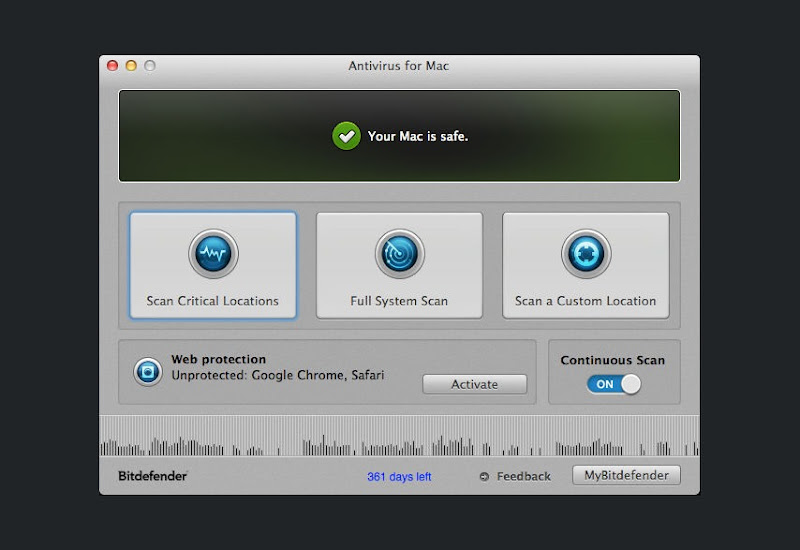Screen dimensions: 800x550
Task: Click the Web protection heading text
Action: point(218,359)
